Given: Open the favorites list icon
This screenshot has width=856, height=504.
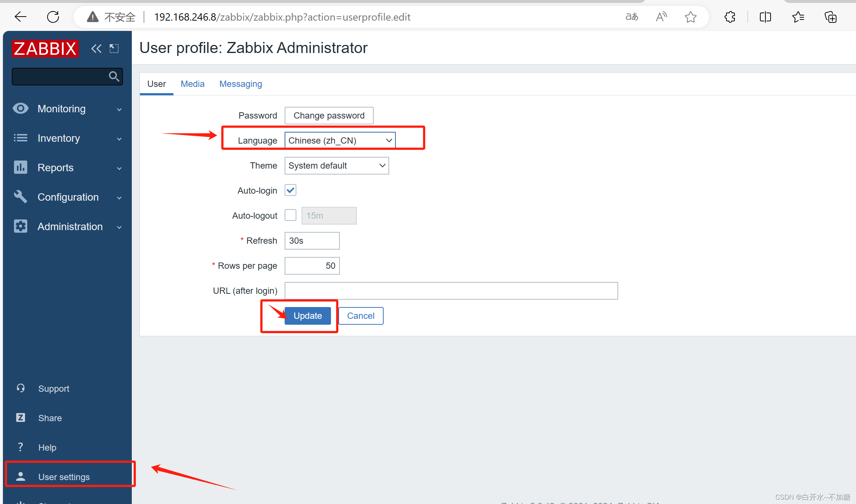Looking at the screenshot, I should pos(798,17).
